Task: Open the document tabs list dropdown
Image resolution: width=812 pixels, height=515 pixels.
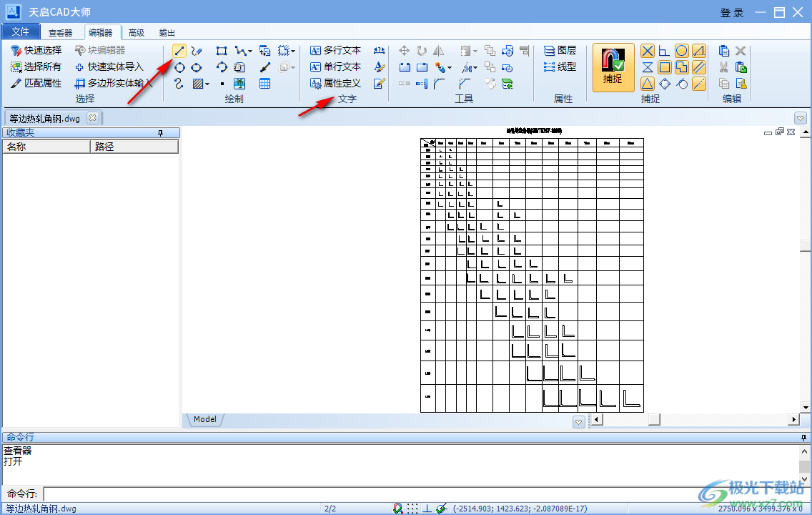Action: [x=800, y=118]
